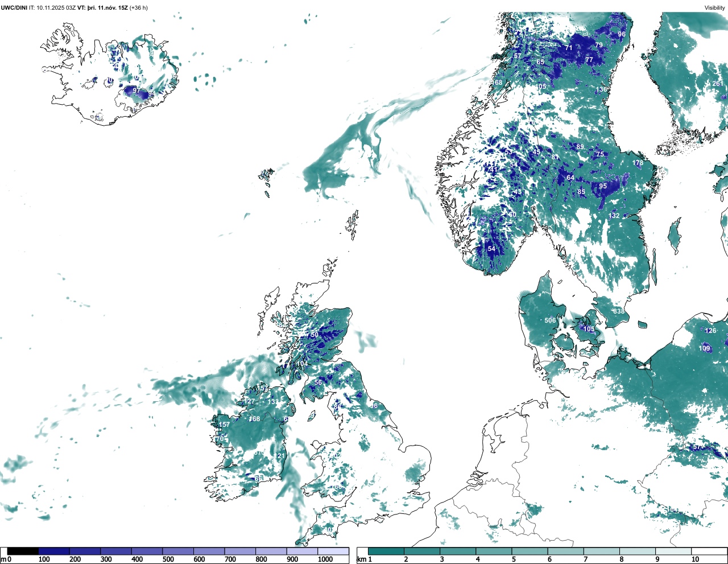
Task: Click the '104' value in western Scotland
Action: tap(303, 364)
